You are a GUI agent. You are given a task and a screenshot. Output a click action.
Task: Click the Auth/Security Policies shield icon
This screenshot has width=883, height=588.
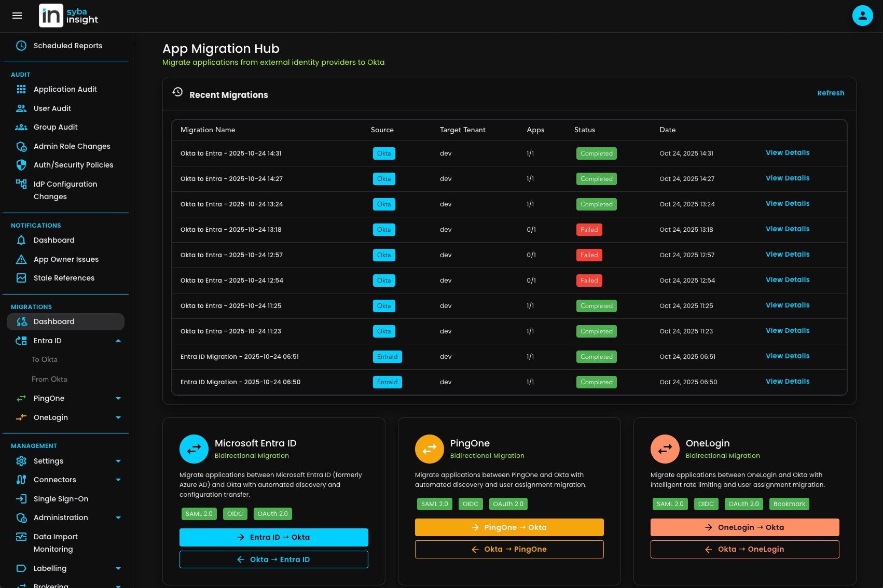coord(21,164)
